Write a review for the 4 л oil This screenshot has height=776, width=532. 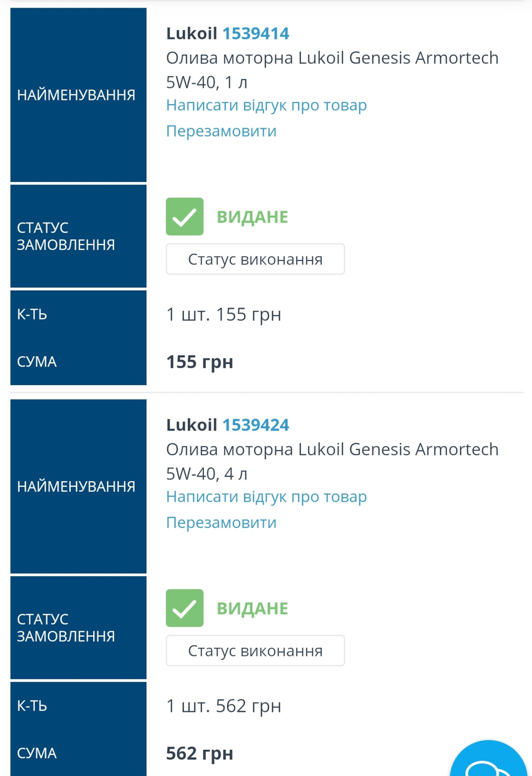click(x=266, y=497)
